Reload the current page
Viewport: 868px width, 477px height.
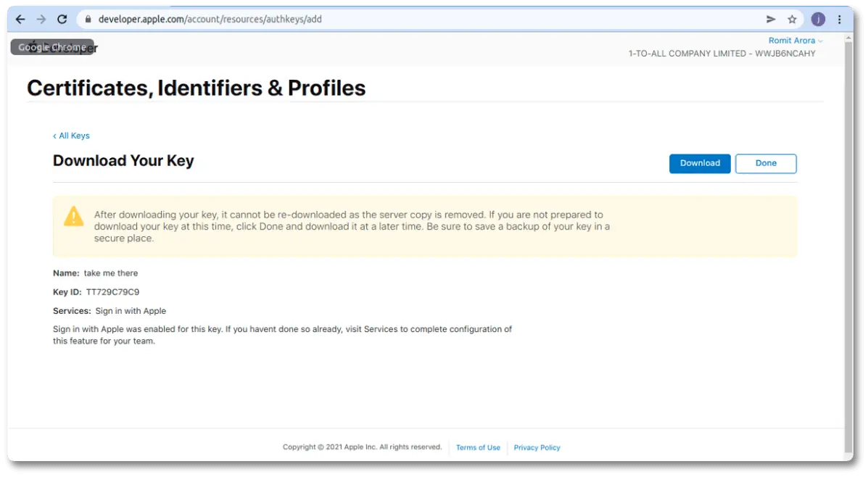click(x=62, y=20)
